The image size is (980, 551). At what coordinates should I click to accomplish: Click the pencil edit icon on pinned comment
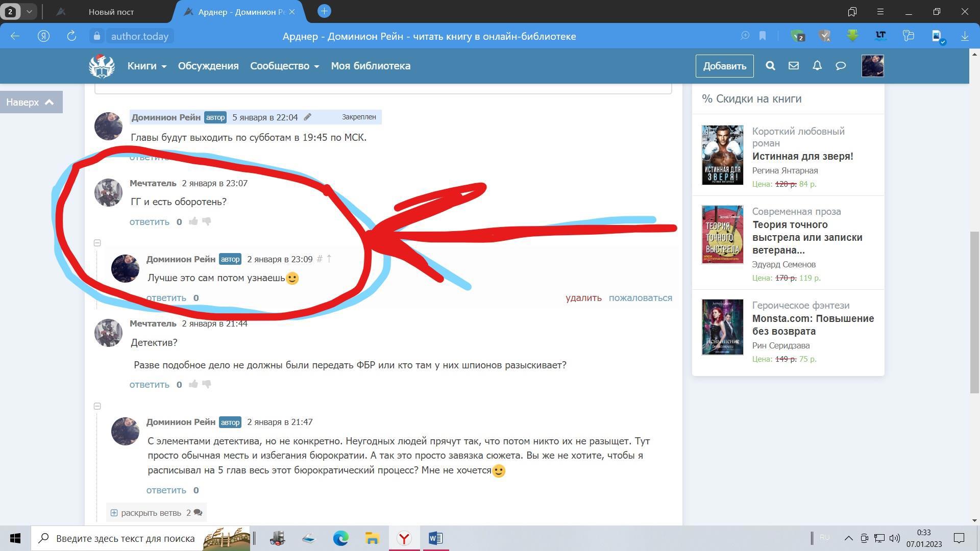307,117
